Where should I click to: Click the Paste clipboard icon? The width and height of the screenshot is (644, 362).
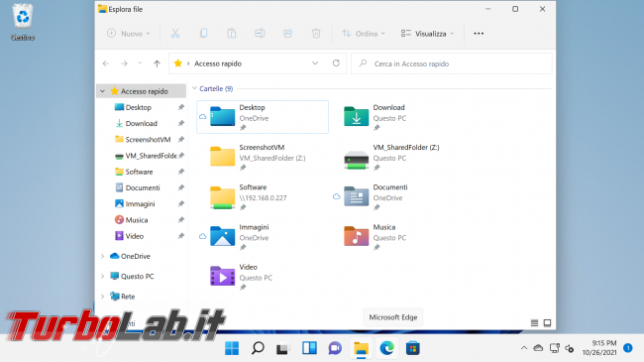232,34
